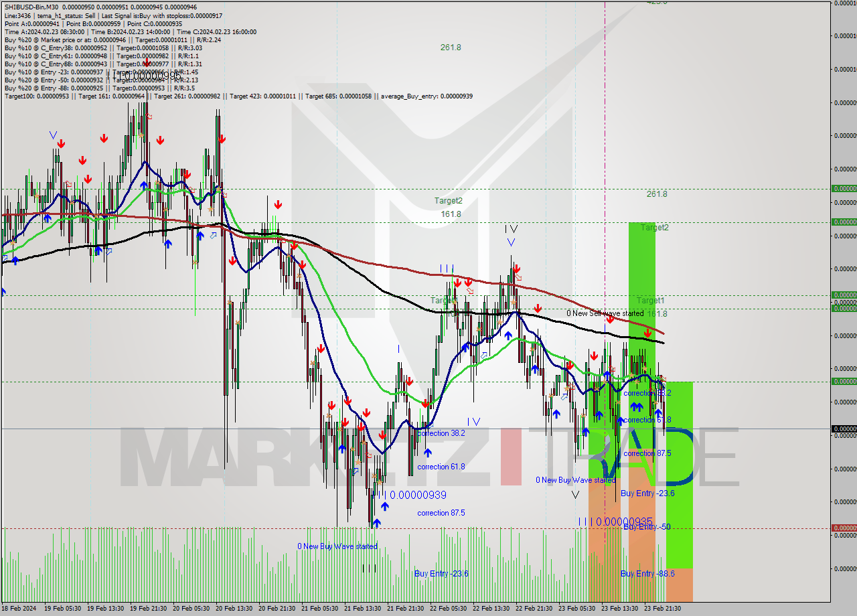Click the '0 New Sell wave started' label

pos(605,313)
